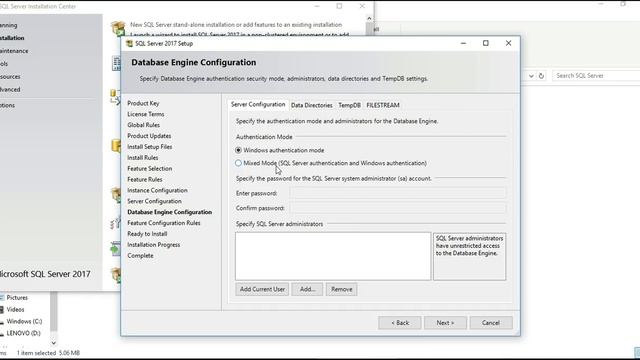The width and height of the screenshot is (640, 360).
Task: Open Advanced in Installation Center window
Action: [x=10, y=89]
